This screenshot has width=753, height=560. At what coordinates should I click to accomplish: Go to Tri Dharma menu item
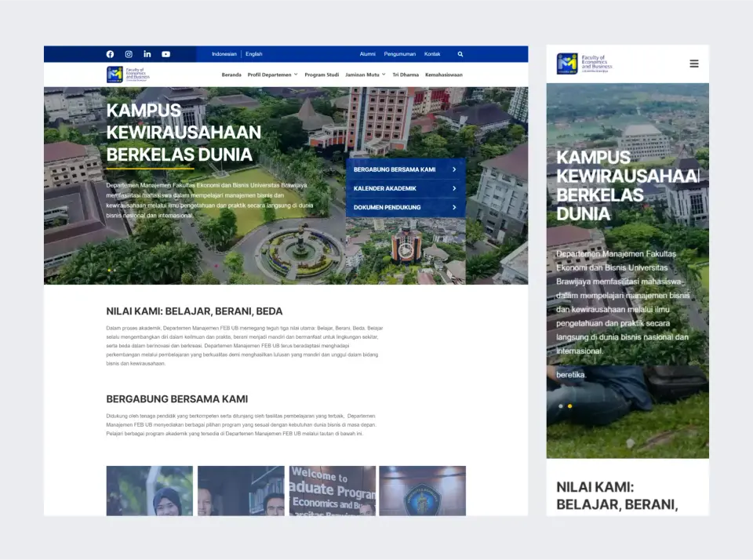pos(406,75)
